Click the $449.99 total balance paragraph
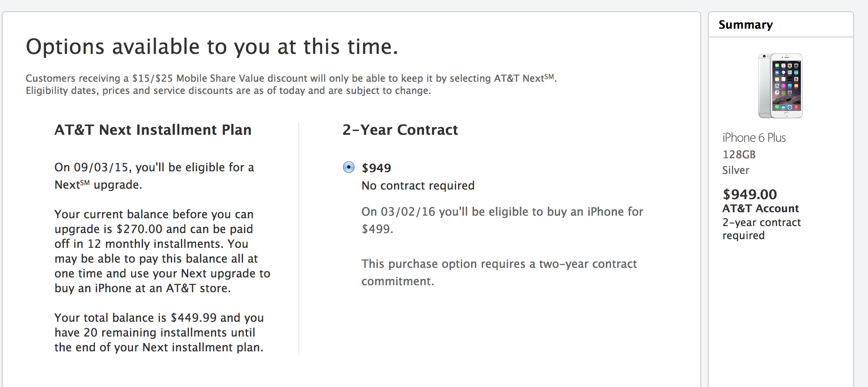 coord(159,332)
